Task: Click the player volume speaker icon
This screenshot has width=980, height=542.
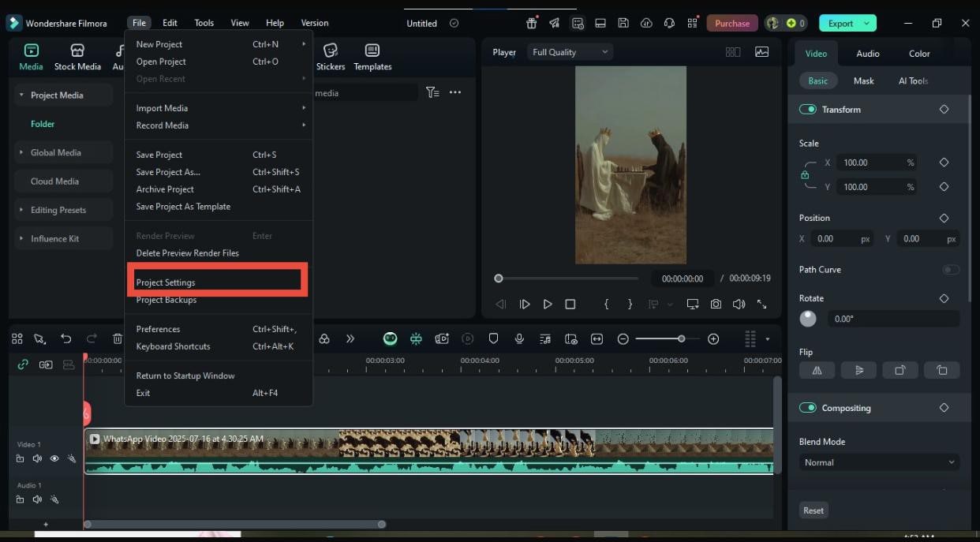Action: pos(739,304)
